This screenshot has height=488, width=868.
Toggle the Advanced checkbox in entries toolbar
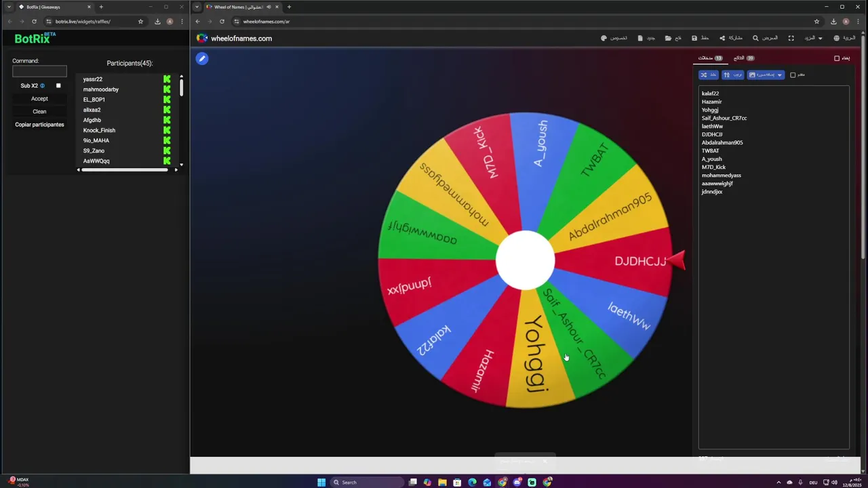[793, 75]
